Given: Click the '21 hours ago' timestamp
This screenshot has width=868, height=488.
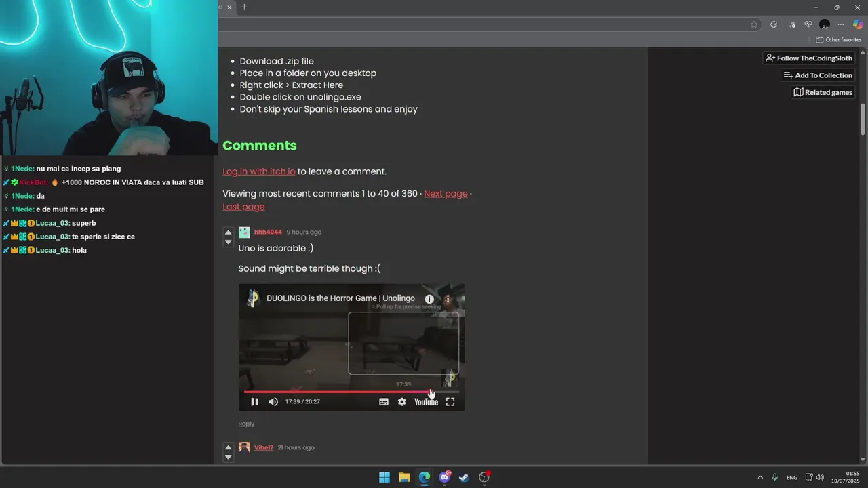Looking at the screenshot, I should pos(296,447).
